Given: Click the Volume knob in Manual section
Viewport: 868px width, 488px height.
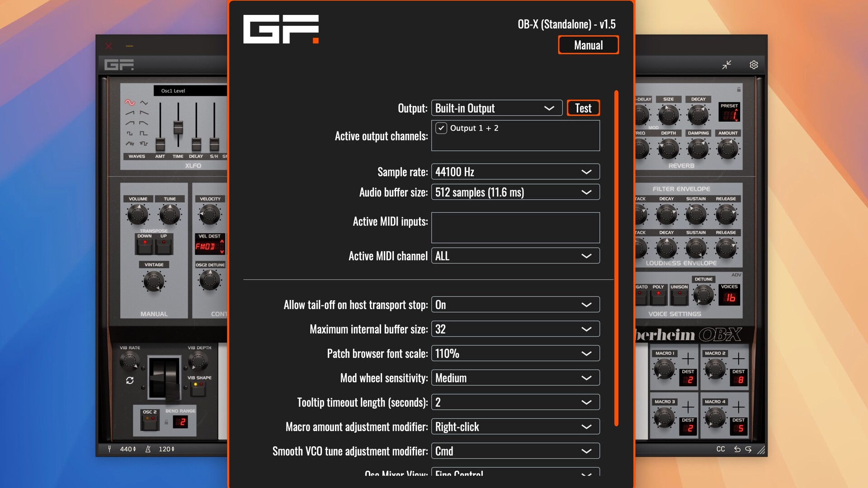Looking at the screenshot, I should (x=138, y=215).
